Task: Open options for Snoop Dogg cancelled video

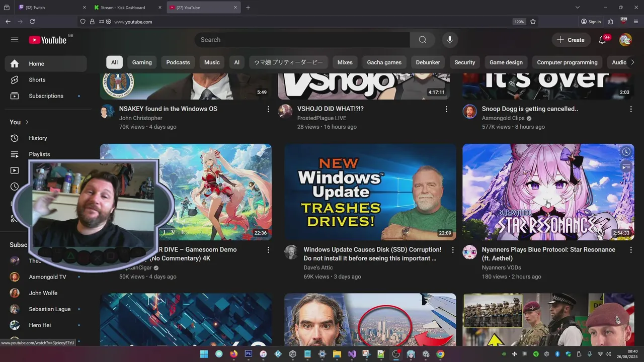Action: click(x=631, y=109)
